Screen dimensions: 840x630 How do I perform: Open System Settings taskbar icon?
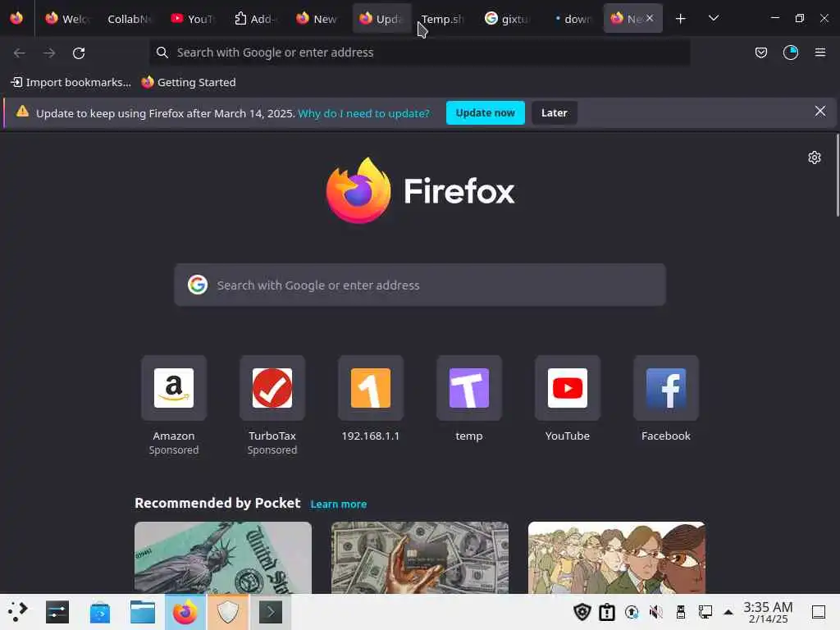point(57,612)
